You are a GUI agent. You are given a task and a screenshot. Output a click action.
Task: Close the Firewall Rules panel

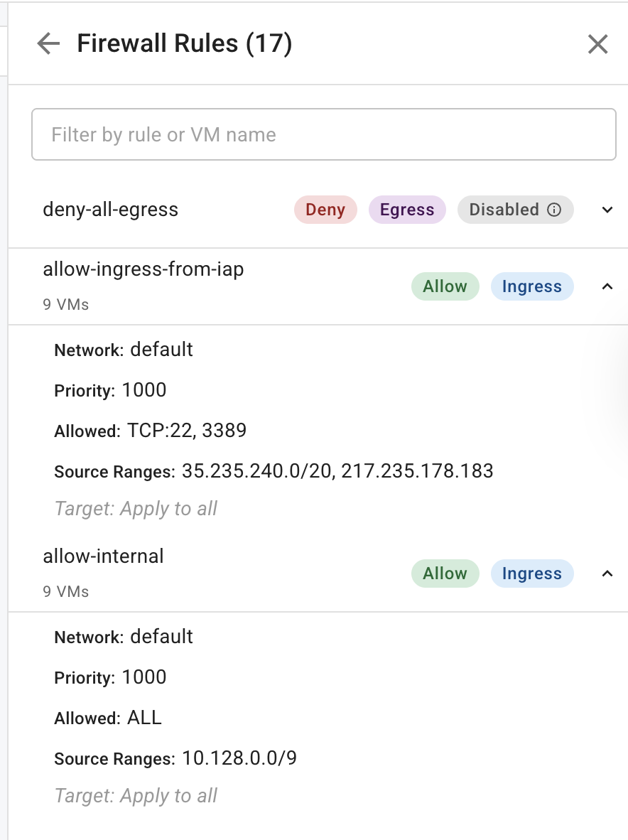click(x=597, y=43)
